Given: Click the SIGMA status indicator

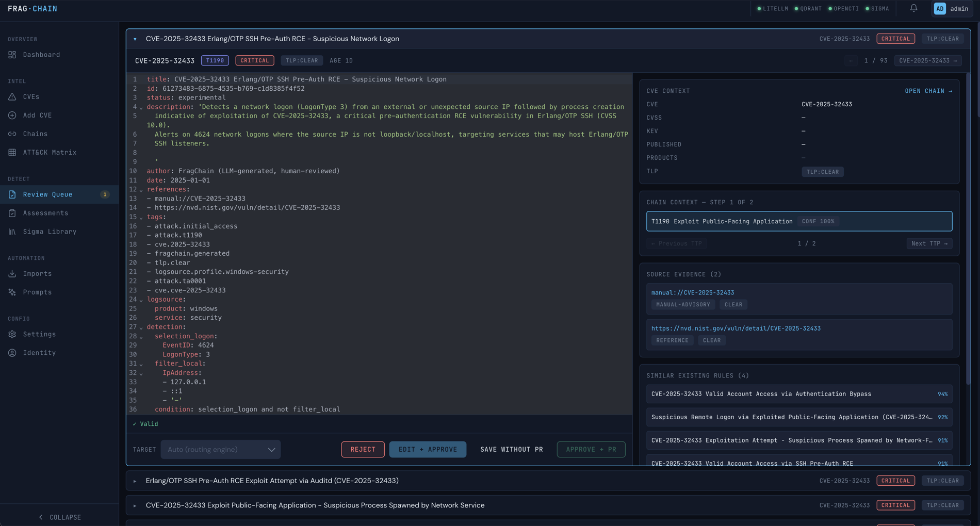Looking at the screenshot, I should [x=877, y=9].
